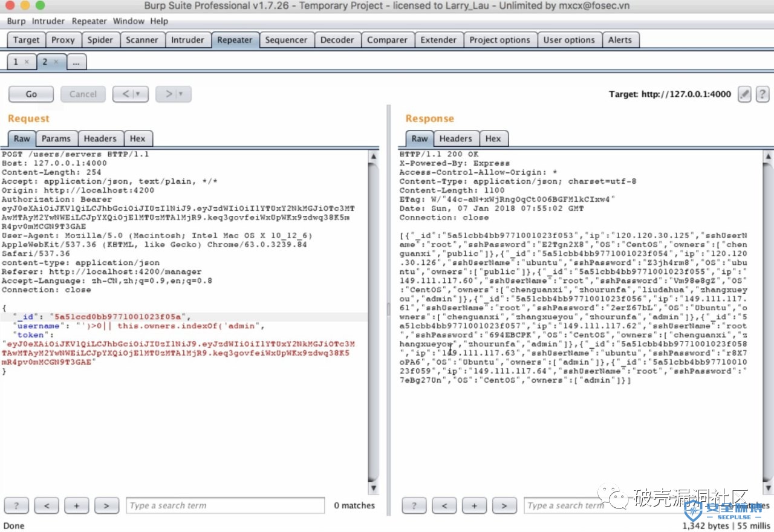Image resolution: width=774 pixels, height=532 pixels.
Task: Open the Window menu
Action: (128, 21)
